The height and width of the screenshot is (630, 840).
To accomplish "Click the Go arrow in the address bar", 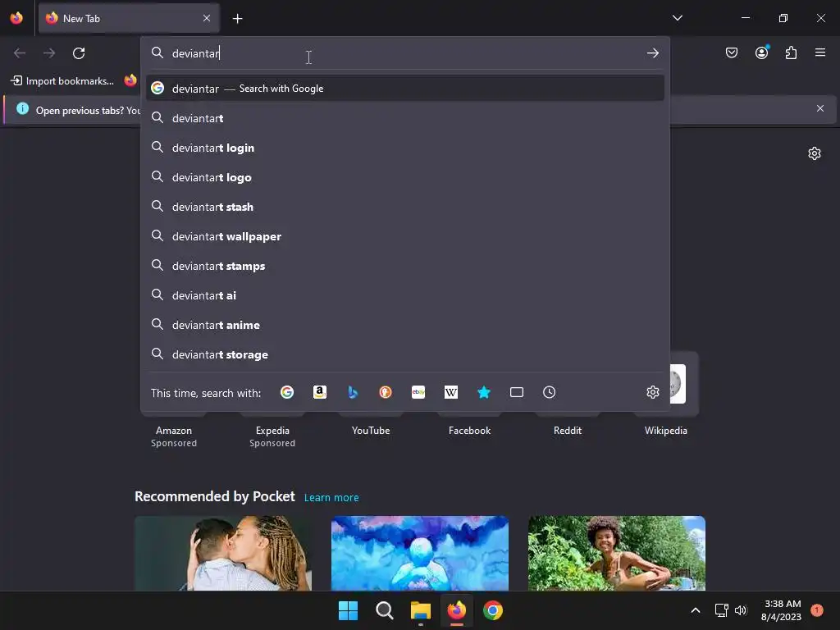I will 652,53.
